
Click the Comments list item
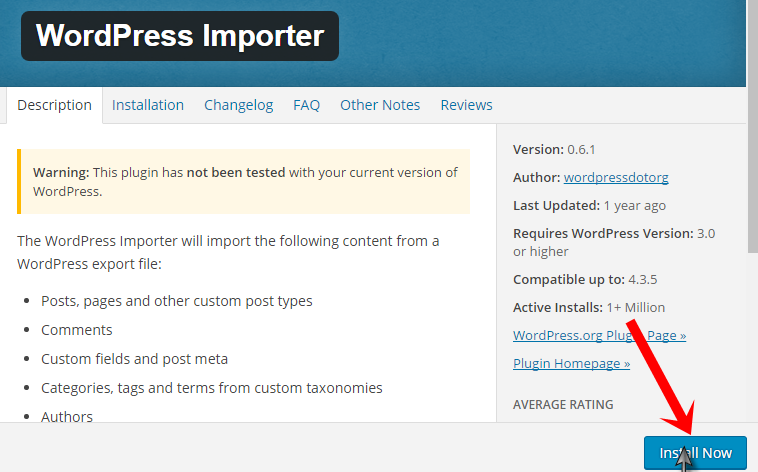(x=76, y=330)
